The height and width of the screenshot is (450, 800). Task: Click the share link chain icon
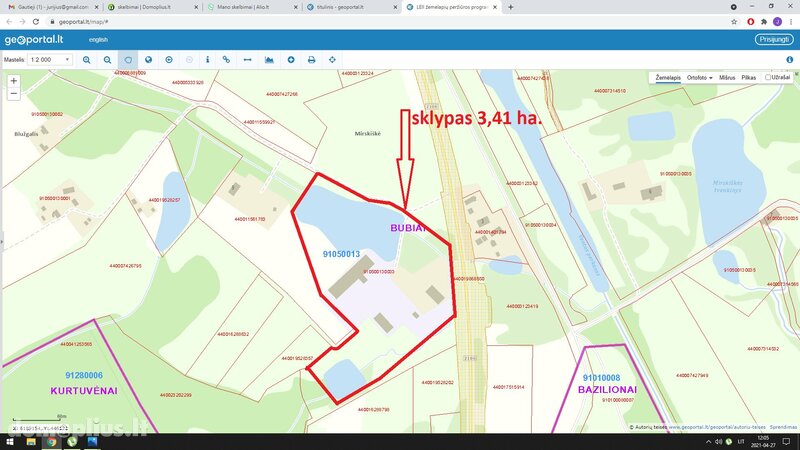click(x=226, y=60)
